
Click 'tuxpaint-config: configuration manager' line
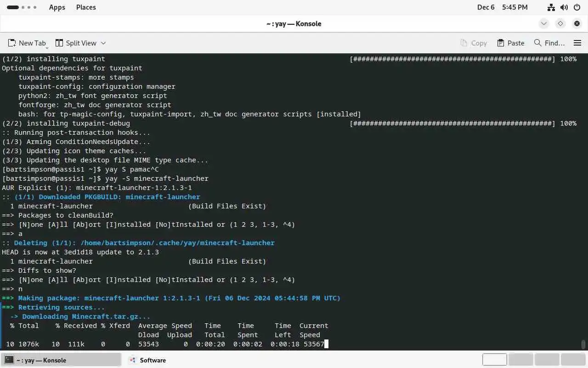coord(97,86)
